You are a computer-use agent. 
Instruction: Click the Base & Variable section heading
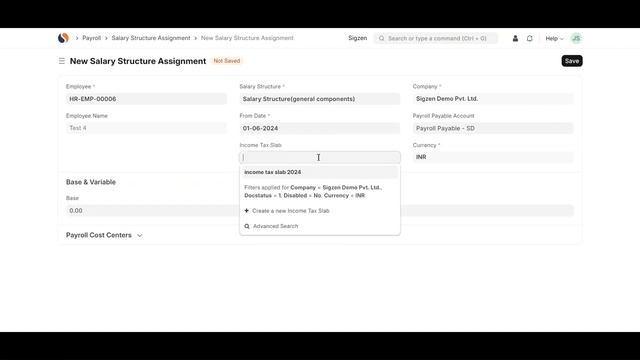point(91,182)
